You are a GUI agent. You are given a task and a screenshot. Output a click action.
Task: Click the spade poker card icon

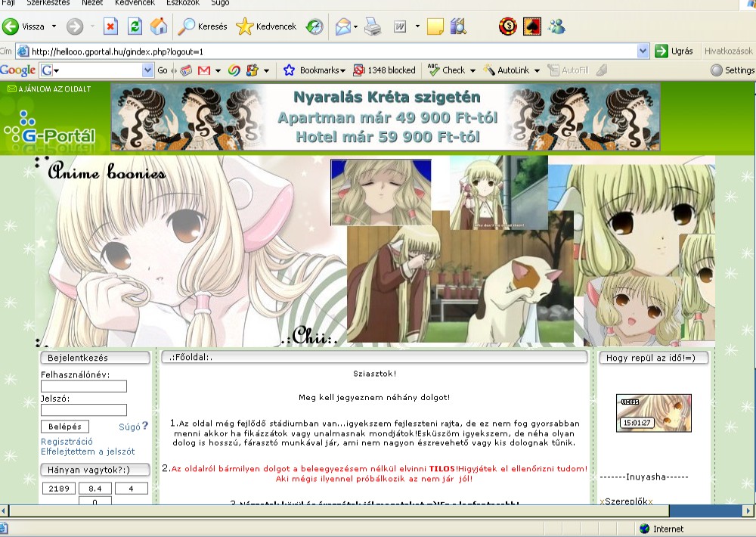point(531,26)
